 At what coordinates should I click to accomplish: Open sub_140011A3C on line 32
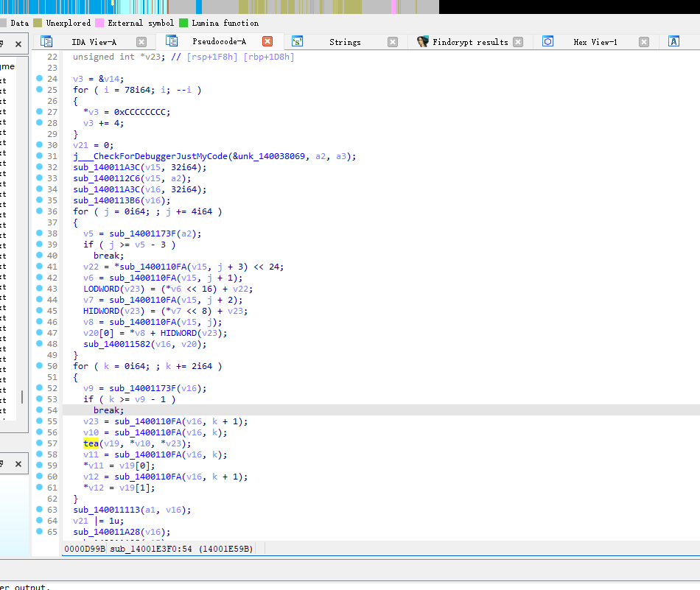click(x=106, y=167)
